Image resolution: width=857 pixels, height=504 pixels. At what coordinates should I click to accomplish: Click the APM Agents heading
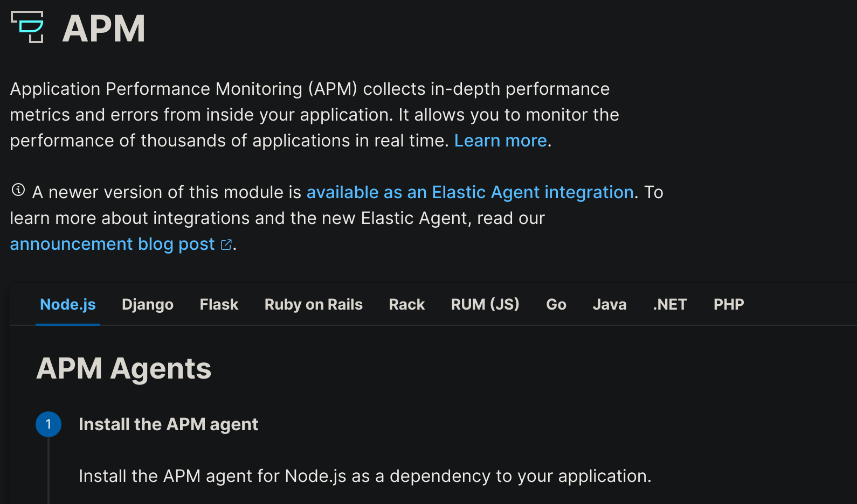(123, 368)
